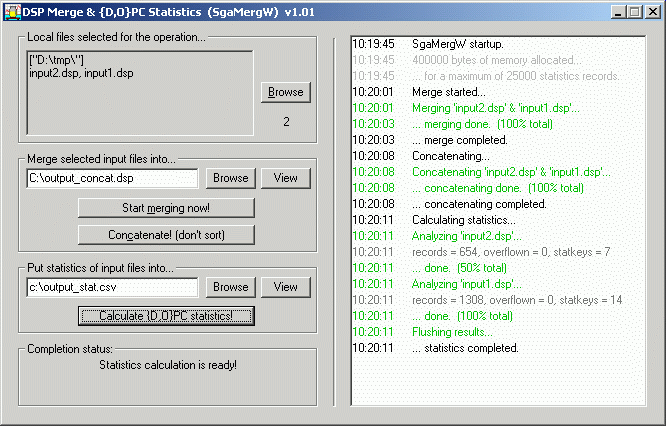This screenshot has height=426, width=666.
Task: Select log line 'records = 1308, overflown = 0, statkeys = 14'
Action: [x=517, y=300]
